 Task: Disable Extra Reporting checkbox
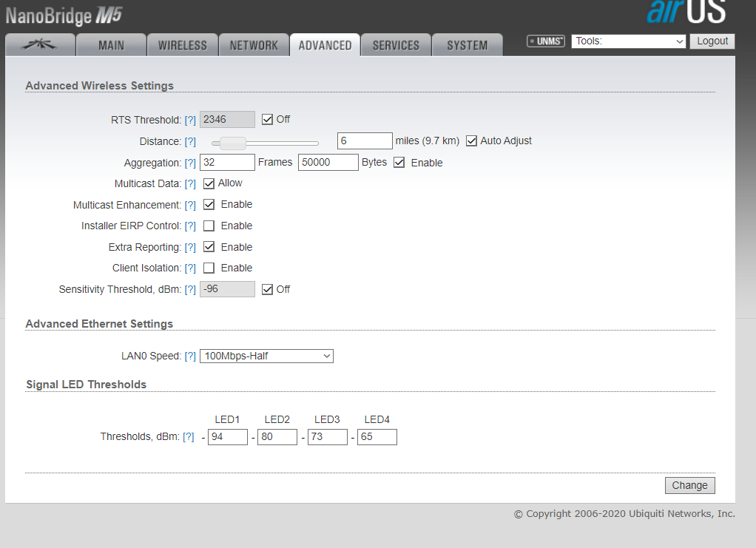209,247
